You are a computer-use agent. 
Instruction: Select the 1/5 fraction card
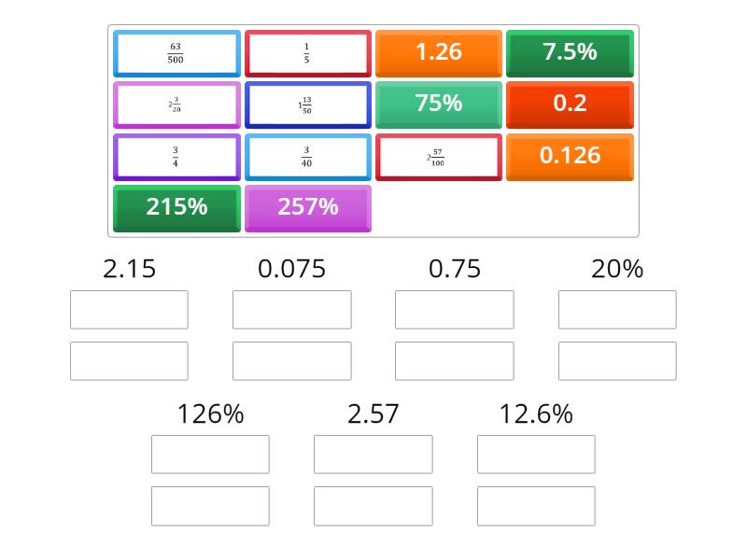[x=308, y=53]
